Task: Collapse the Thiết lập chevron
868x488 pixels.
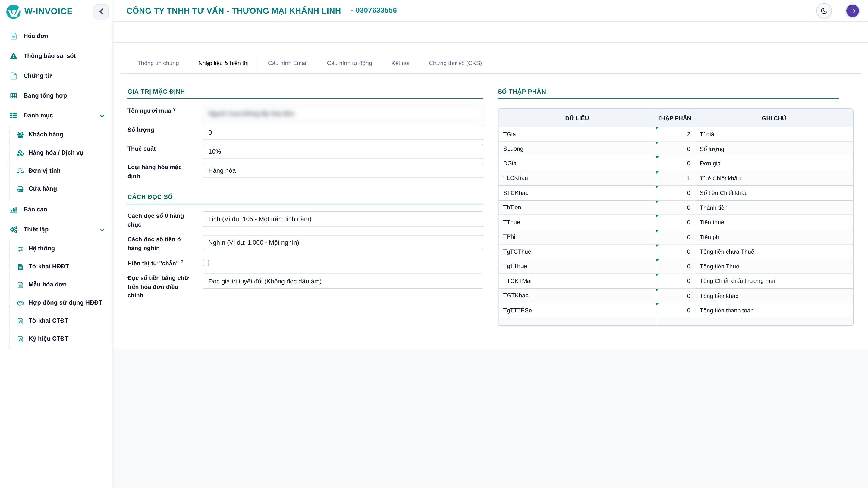Action: (102, 230)
